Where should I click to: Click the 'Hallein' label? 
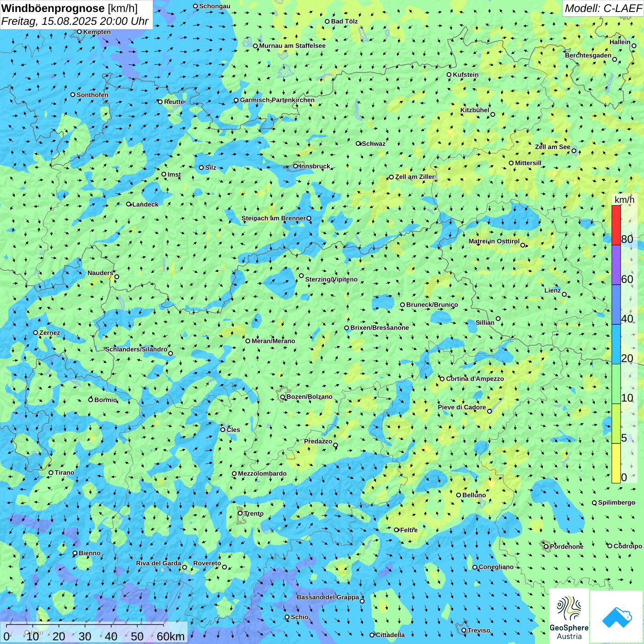[x=620, y=42]
